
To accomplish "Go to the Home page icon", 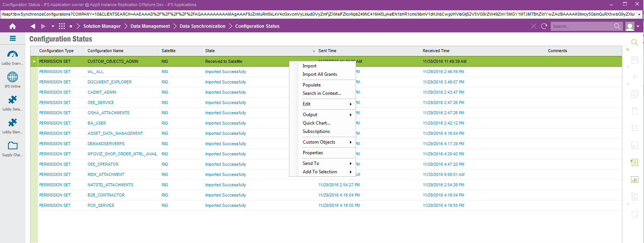I will (x=13, y=26).
